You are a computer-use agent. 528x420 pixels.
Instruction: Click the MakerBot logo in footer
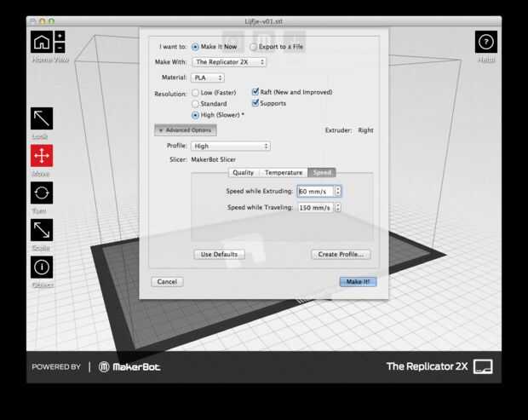pos(129,367)
